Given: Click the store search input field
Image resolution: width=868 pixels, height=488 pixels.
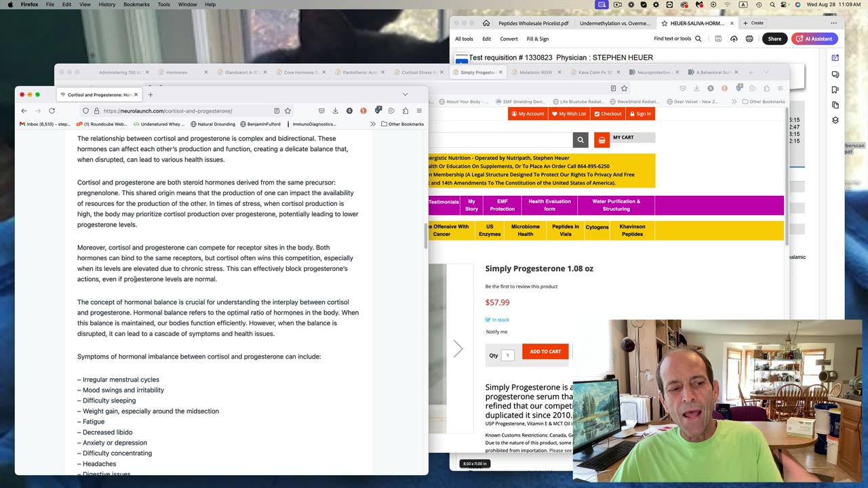Looking at the screenshot, I should coord(500,140).
